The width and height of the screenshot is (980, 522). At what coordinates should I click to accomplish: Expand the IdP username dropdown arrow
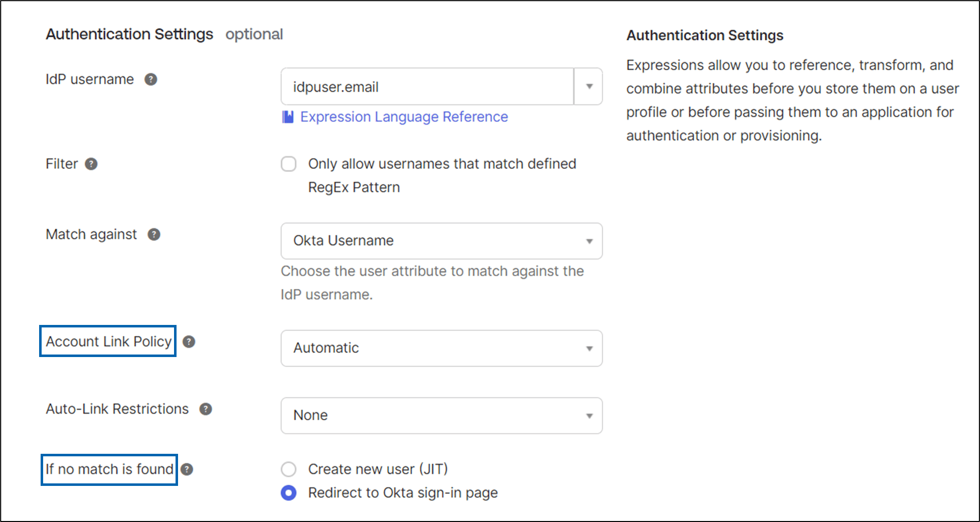589,86
